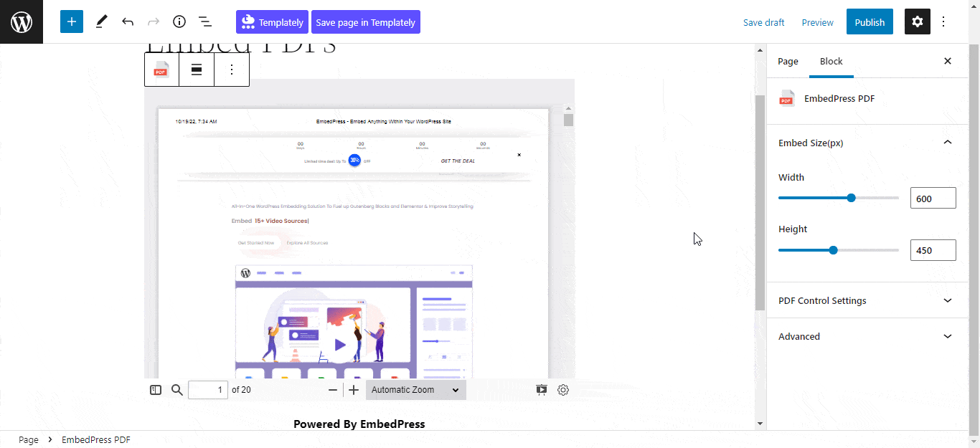Click the banner close X in PDF
Screen dimensions: 980x448
tap(519, 155)
